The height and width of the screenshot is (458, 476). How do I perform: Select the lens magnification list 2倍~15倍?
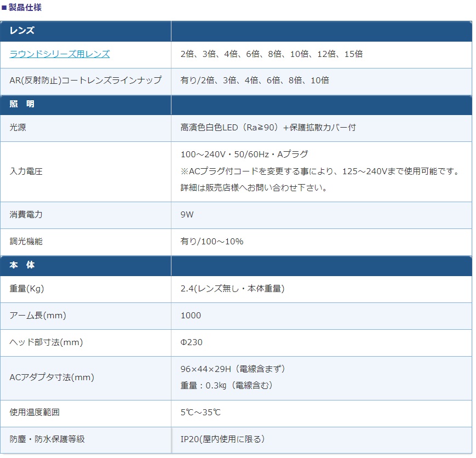tap(271, 54)
